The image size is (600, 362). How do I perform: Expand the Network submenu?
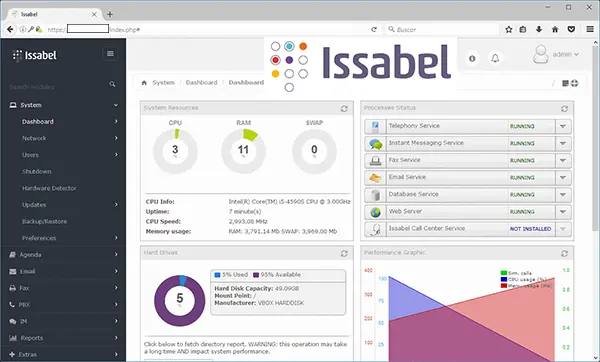click(116, 138)
